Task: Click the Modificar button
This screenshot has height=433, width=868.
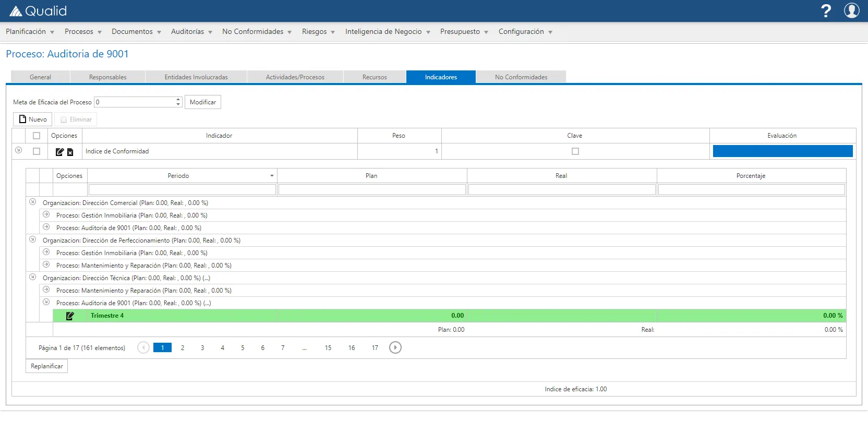Action: coord(203,102)
